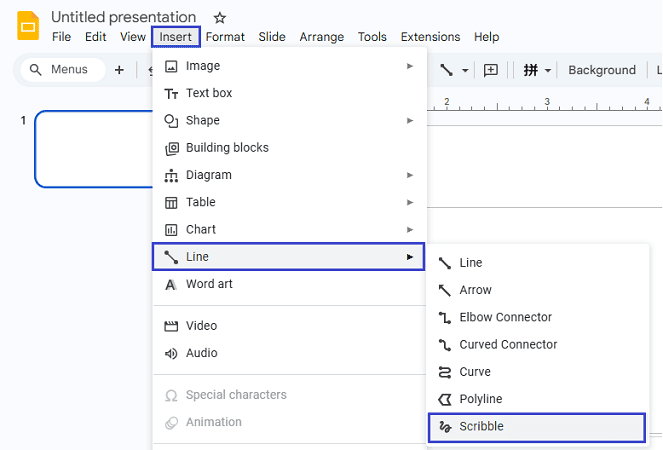Expand the Image submenu
663x450 pixels.
pos(288,66)
